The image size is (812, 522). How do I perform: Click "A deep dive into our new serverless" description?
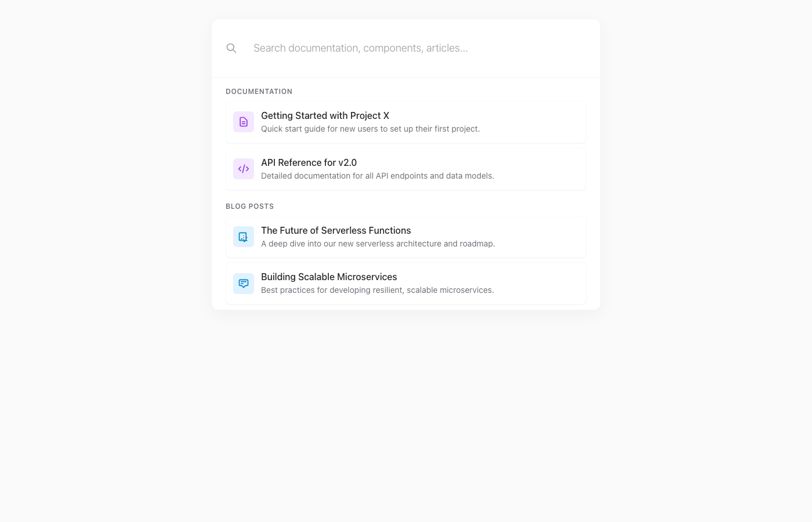point(378,244)
